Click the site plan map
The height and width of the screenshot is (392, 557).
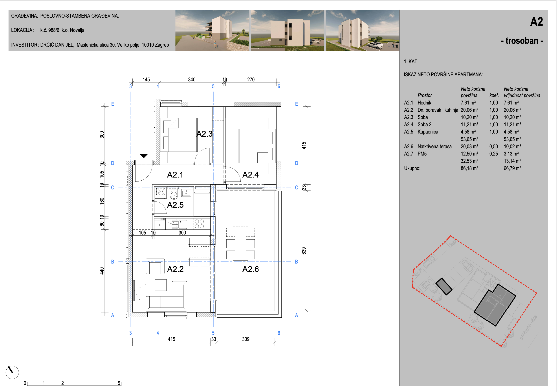[475, 291]
